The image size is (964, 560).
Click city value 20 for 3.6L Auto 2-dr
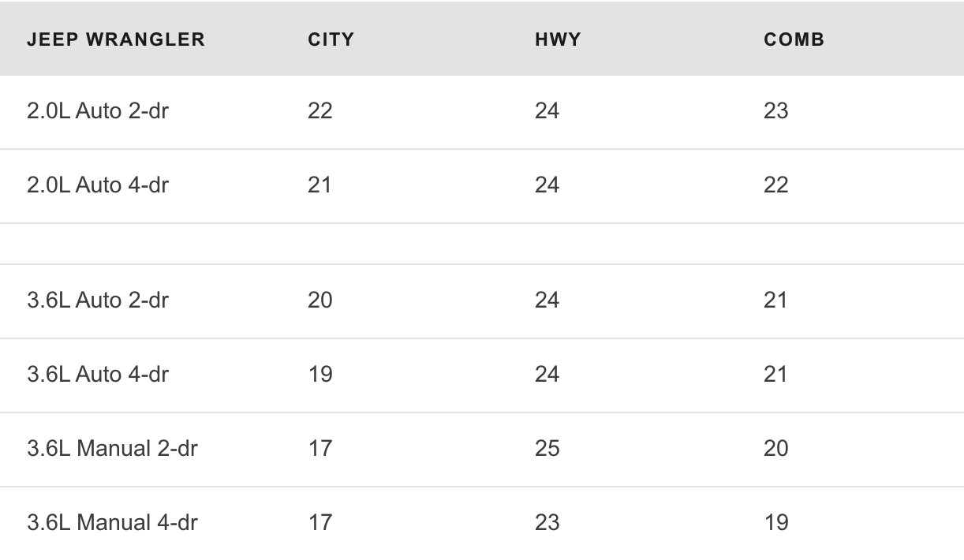pyautogui.click(x=320, y=300)
